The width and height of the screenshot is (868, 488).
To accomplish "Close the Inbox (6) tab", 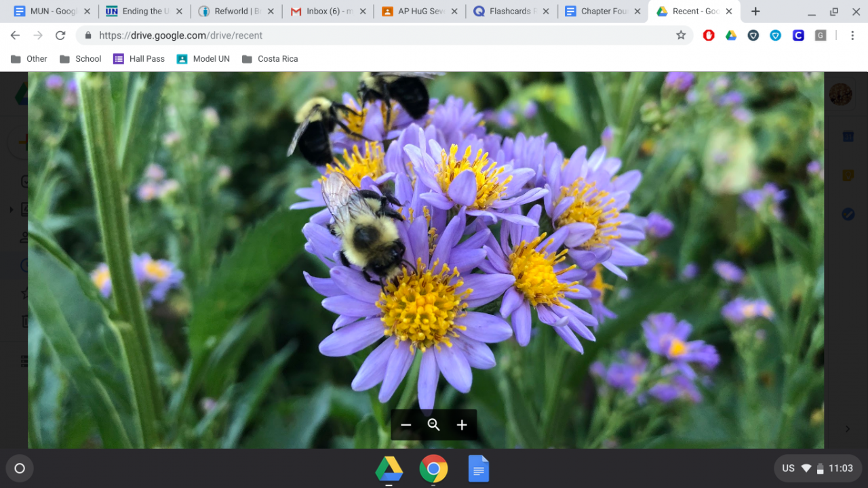I will tap(362, 12).
